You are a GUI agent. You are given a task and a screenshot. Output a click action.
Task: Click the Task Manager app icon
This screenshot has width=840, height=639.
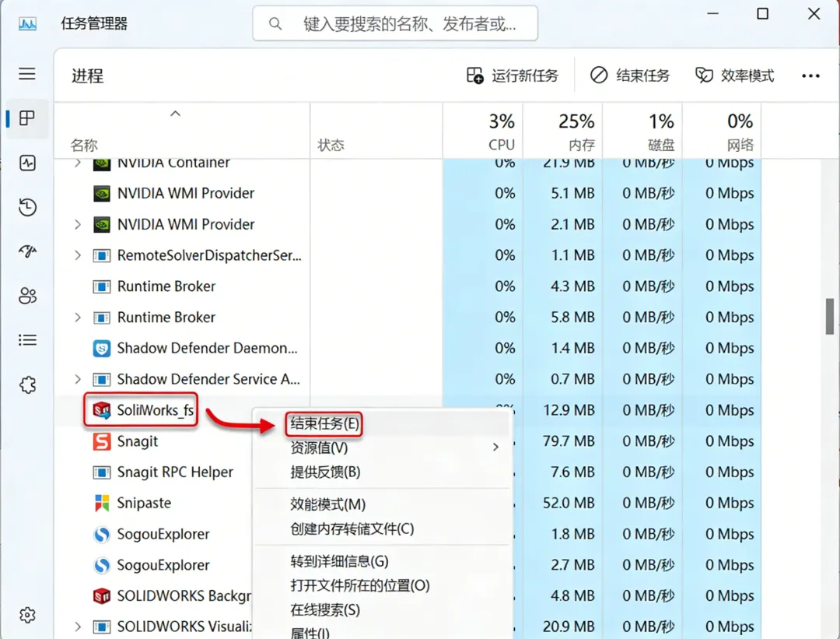27,23
